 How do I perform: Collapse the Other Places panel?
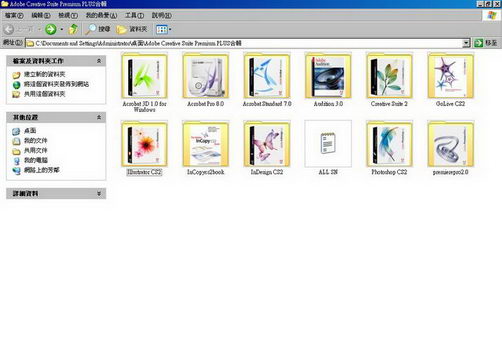[99, 117]
